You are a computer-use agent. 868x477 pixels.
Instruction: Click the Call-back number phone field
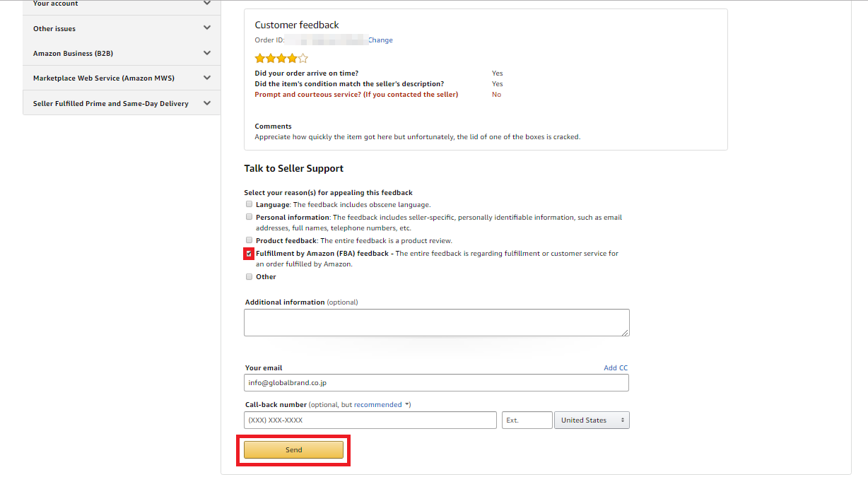(x=370, y=420)
